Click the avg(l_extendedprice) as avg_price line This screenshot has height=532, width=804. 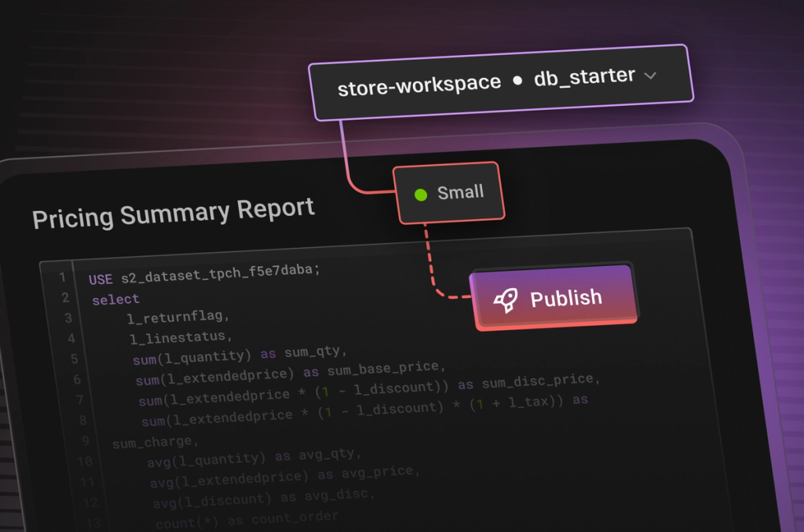tap(285, 476)
